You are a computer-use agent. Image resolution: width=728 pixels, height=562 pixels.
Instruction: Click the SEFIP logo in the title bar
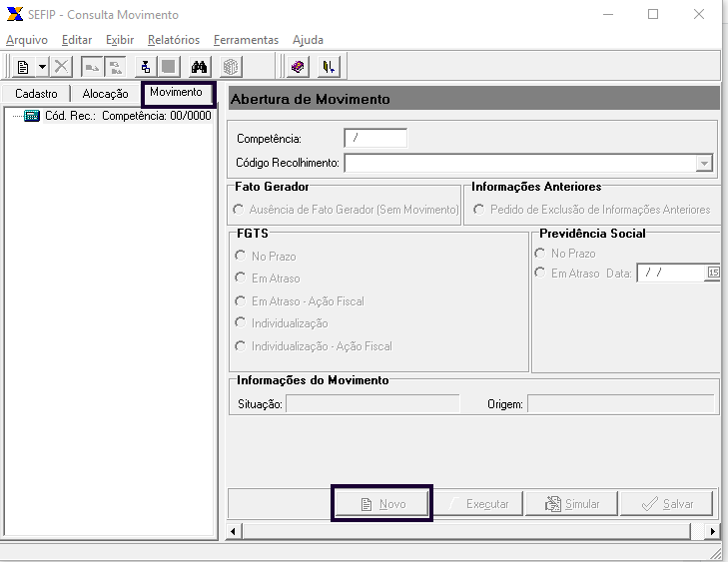[x=15, y=14]
